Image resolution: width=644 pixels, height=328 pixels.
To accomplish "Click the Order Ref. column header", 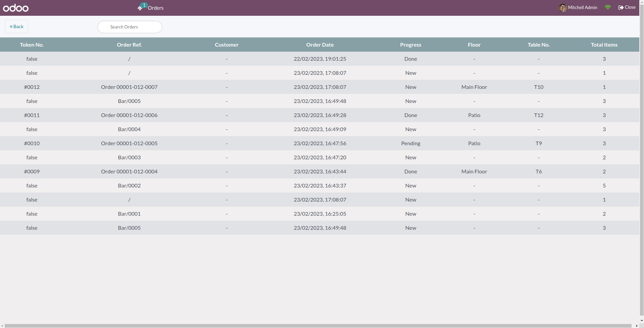I will point(129,45).
